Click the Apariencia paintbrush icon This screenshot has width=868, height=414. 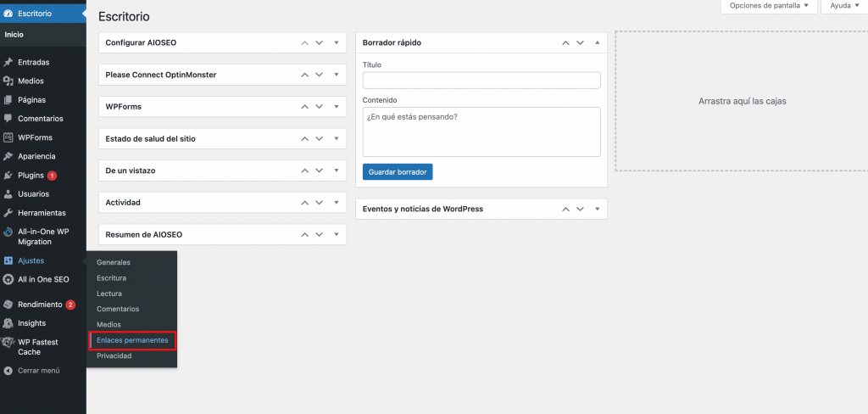pyautogui.click(x=8, y=156)
